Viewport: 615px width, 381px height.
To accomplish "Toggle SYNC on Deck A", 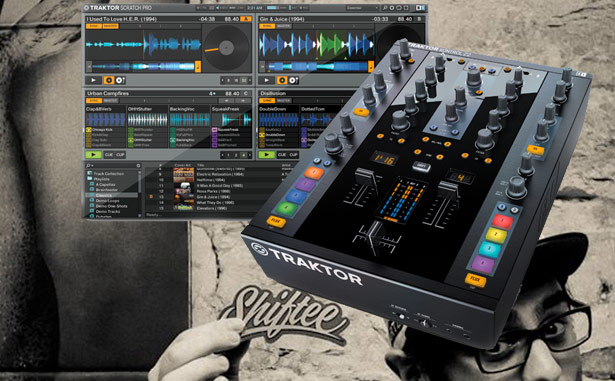I will click(93, 26).
